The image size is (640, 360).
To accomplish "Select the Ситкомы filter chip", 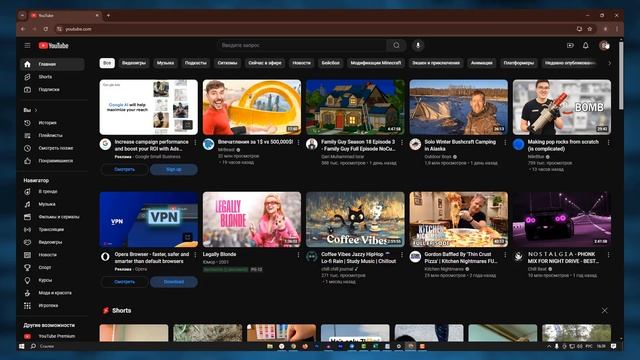I will point(227,63).
